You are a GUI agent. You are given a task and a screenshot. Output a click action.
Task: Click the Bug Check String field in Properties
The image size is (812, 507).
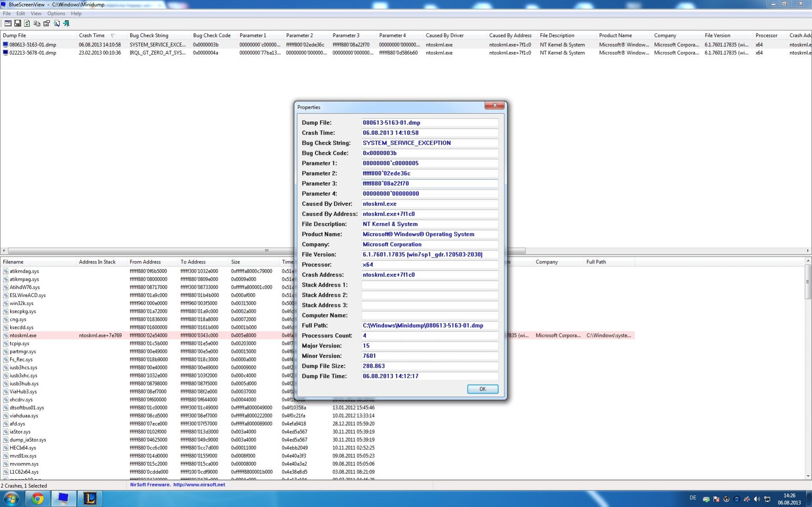429,143
